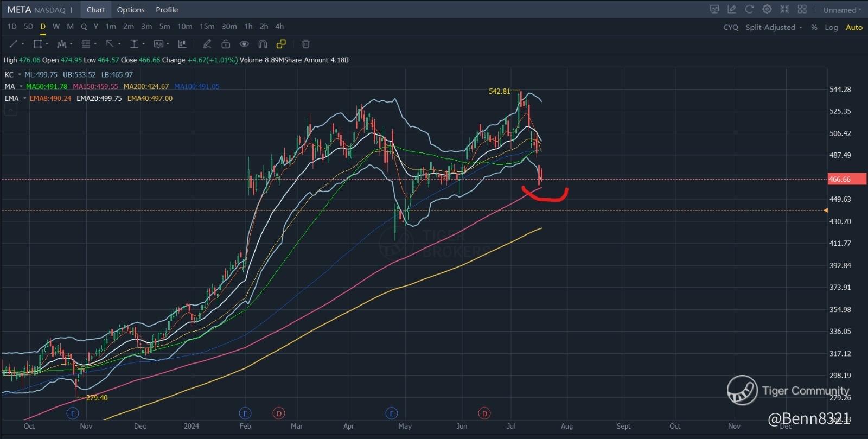Select the Y yearly timeframe
Viewport: 868px width, 439px height.
pos(96,27)
